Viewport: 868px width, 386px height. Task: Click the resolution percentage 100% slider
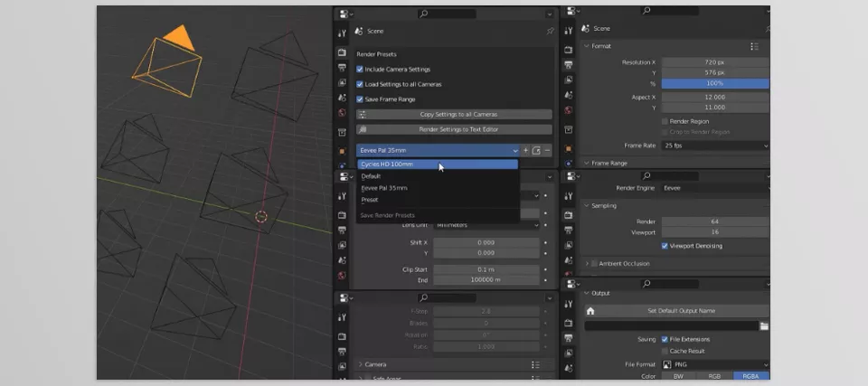pyautogui.click(x=715, y=84)
